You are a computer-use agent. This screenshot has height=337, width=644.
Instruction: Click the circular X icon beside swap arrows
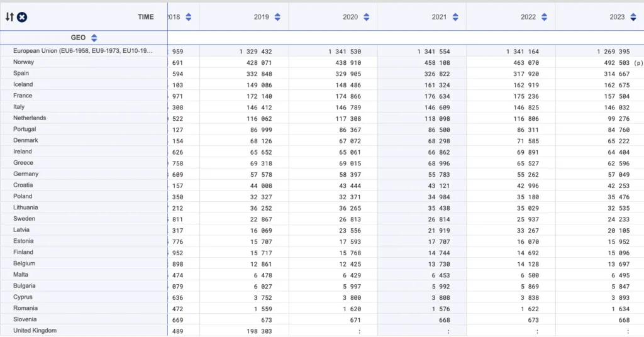click(22, 17)
